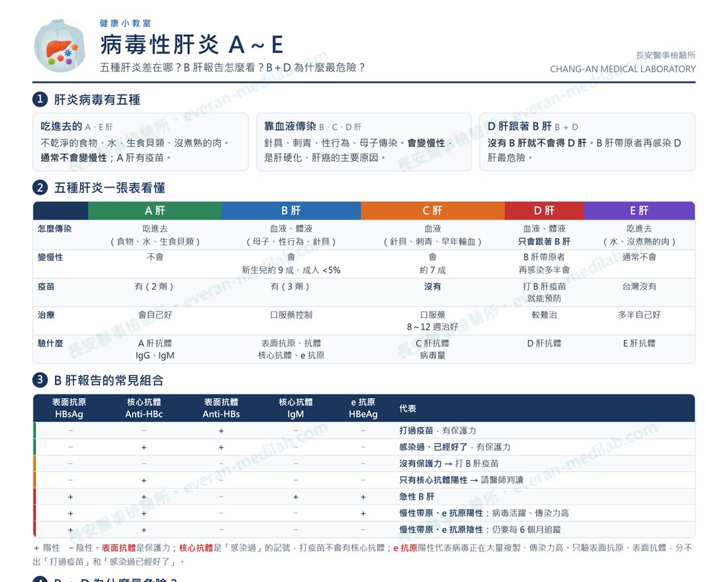Viewport: 728px width, 582px height.
Task: Click the '有（2 劑）' vaccine cell
Action: coord(155,287)
